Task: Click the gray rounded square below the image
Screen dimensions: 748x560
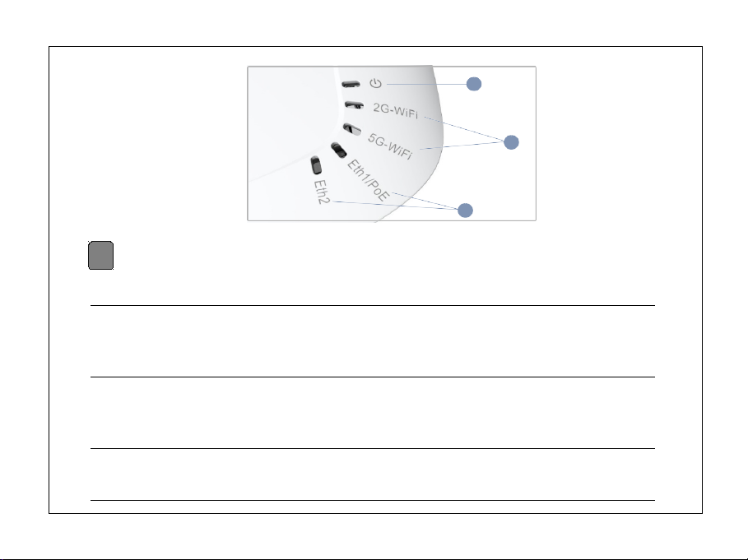Action: pyautogui.click(x=100, y=256)
